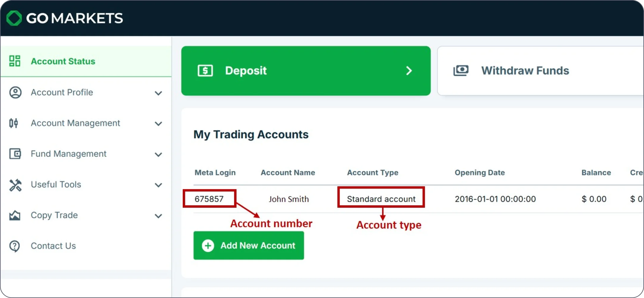Click the GO Markets logo icon
This screenshot has height=298, width=644.
14,18
